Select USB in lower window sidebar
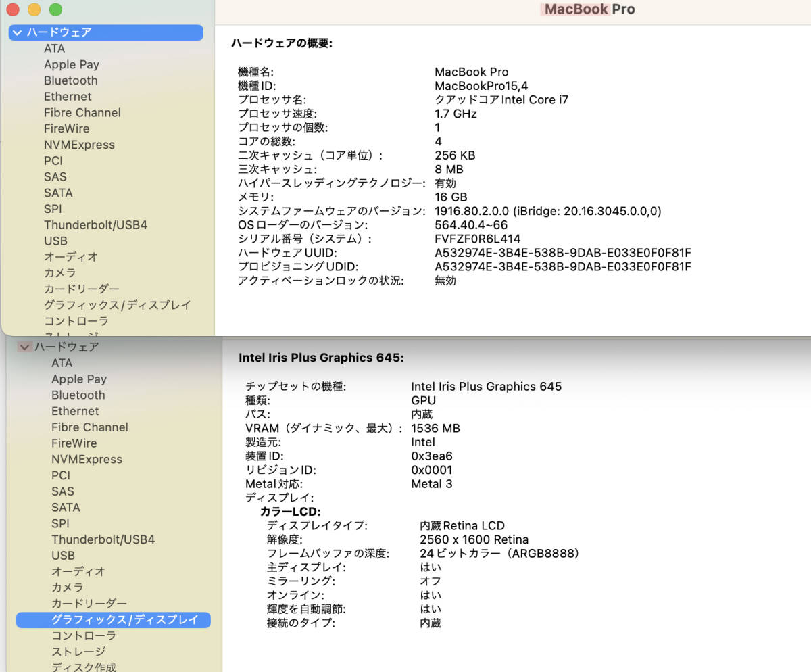The image size is (811, 672). click(63, 556)
